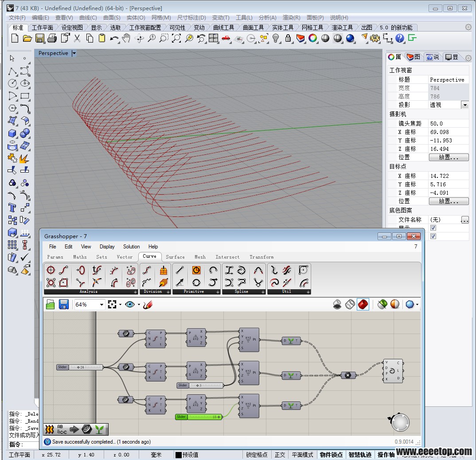Click the four-viewport layout icon

[x=214, y=39]
